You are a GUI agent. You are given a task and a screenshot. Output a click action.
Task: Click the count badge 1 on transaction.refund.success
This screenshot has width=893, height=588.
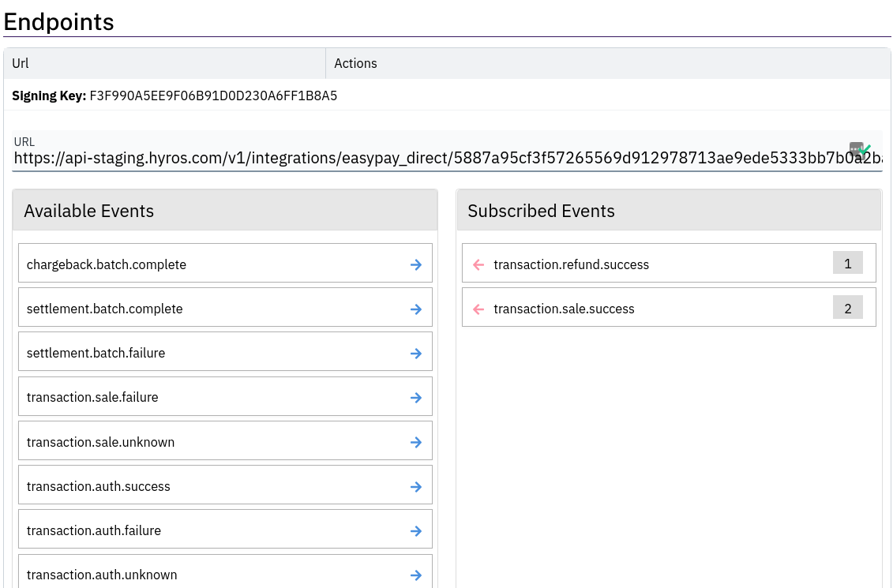coord(847,264)
